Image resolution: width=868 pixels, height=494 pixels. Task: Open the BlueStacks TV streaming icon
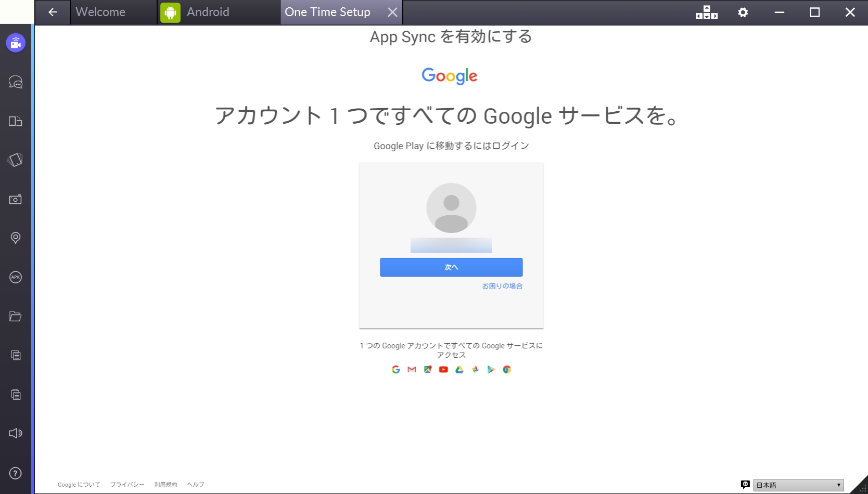pos(16,43)
